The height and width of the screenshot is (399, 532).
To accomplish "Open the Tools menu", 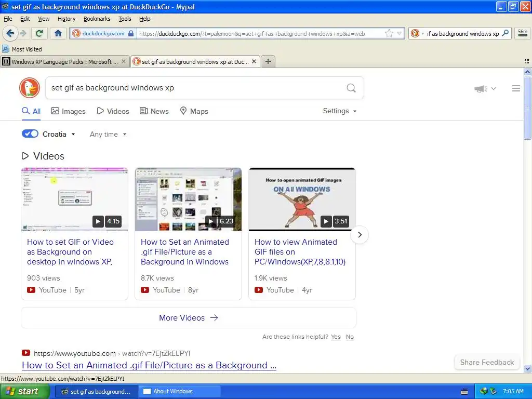I will 125,19.
